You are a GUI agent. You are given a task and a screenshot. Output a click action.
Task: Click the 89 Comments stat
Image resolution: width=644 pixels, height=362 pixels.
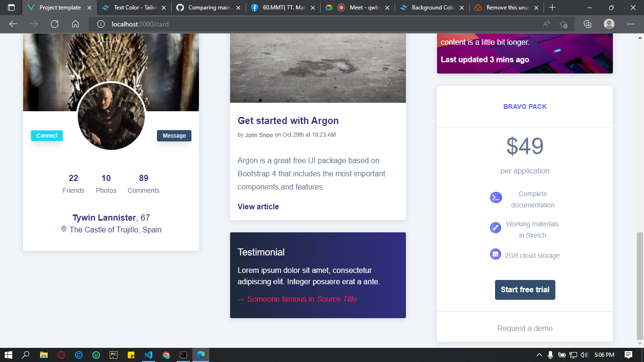pos(144,184)
